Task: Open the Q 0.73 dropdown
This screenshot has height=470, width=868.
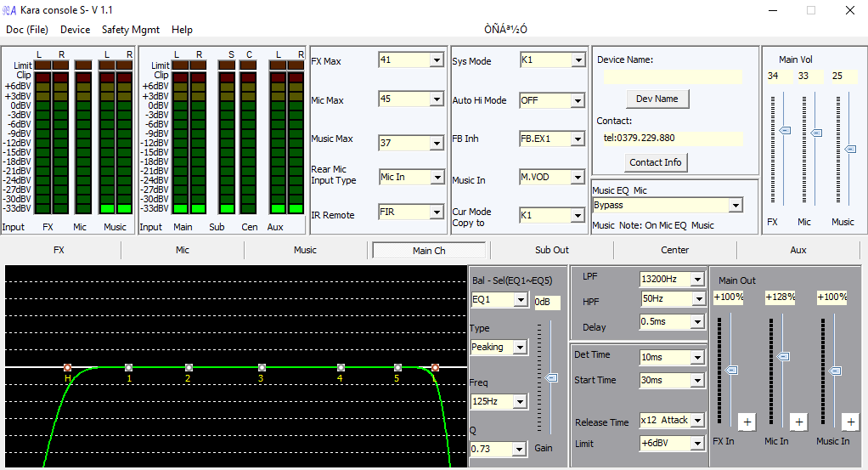Action: tap(519, 449)
